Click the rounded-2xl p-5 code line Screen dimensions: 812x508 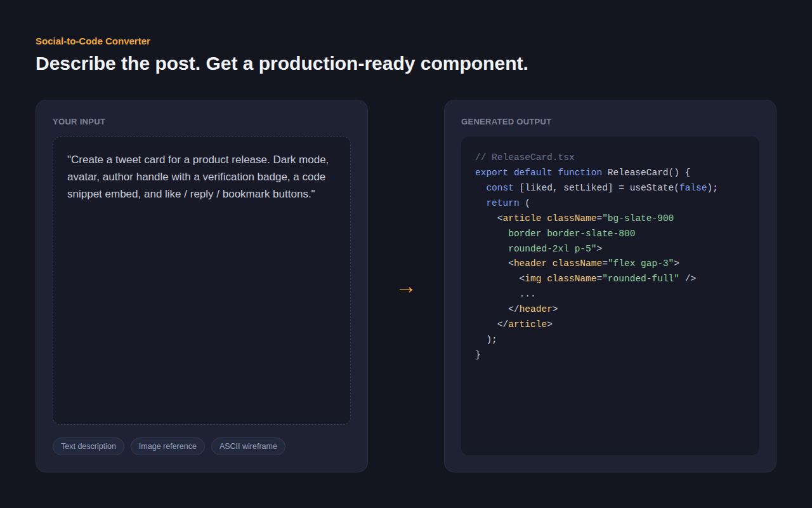[555, 249]
